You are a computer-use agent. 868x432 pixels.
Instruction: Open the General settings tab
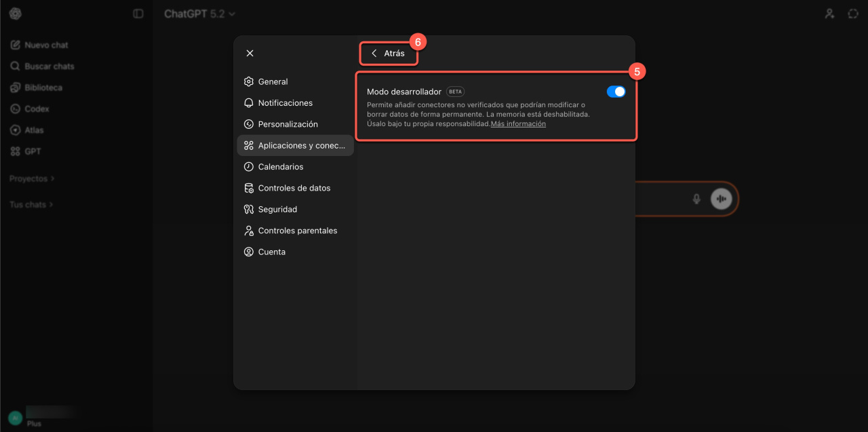point(273,81)
